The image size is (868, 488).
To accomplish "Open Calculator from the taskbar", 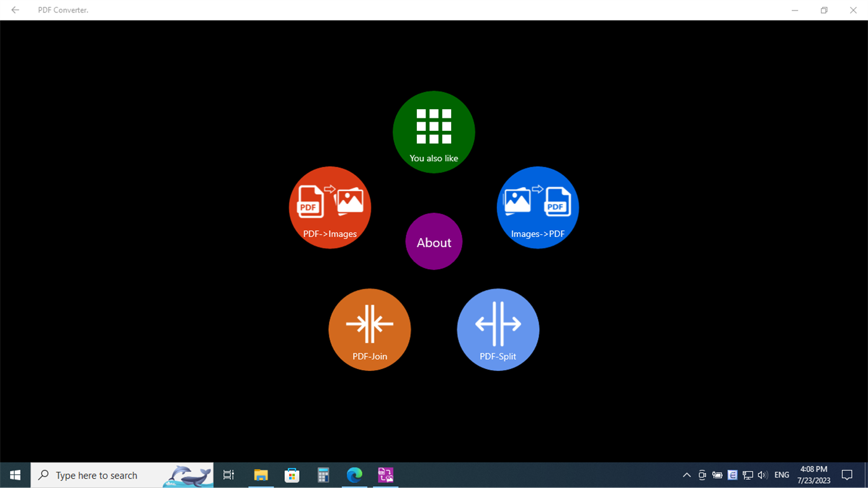I will (323, 475).
